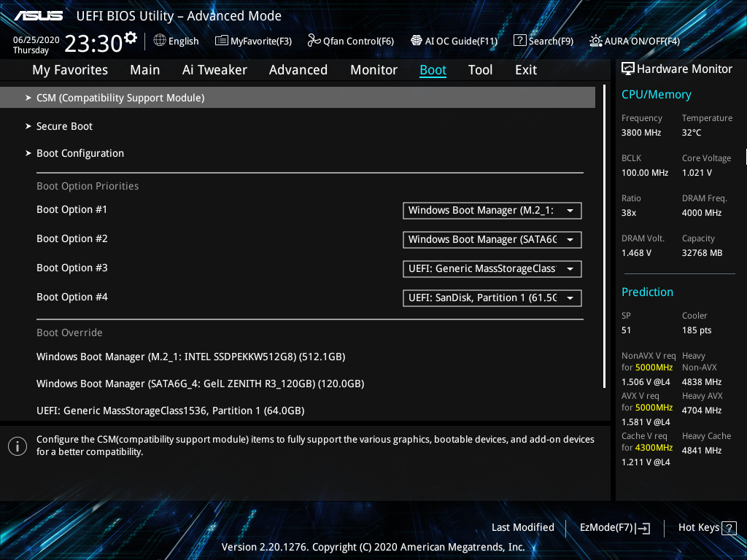Screen dimensions: 747x560
Task: Click the Boot Override heading
Action: tap(69, 332)
